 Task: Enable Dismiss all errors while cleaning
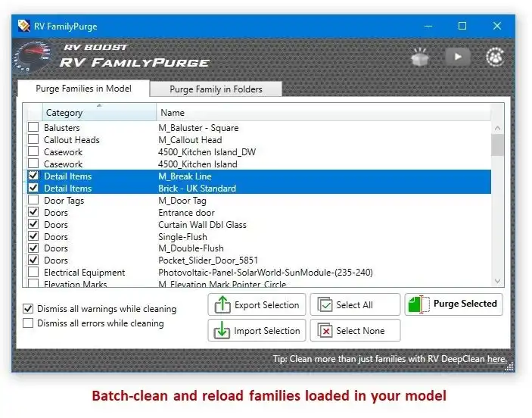click(x=28, y=323)
